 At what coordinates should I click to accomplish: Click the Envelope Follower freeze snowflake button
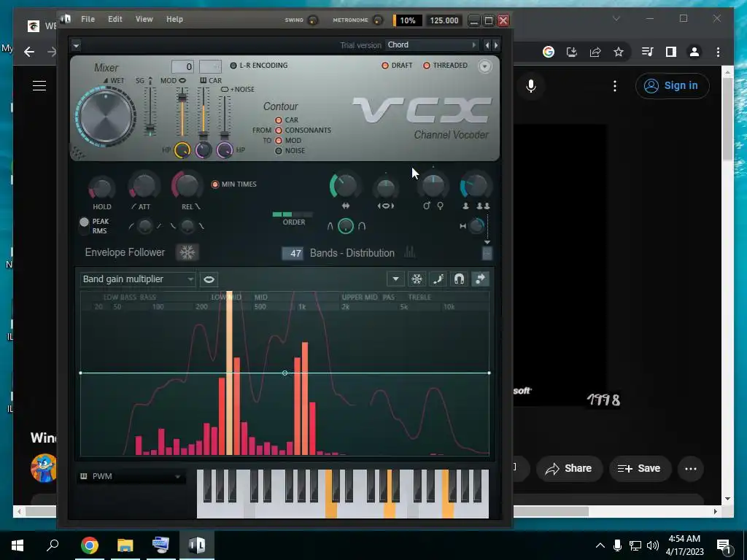click(187, 252)
